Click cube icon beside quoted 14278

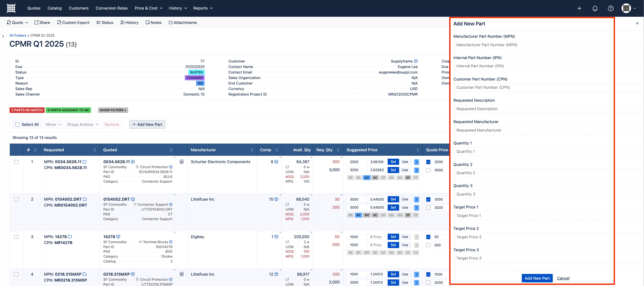[118, 237]
